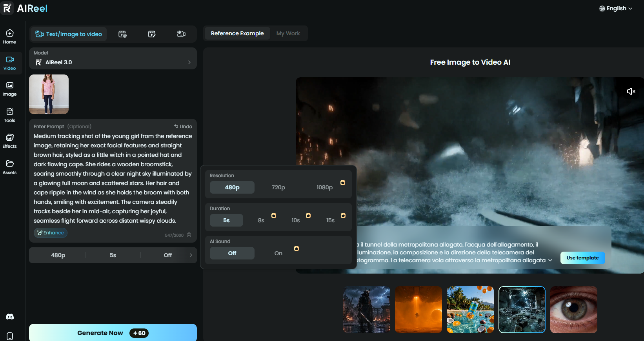Click the AIReel logo
Image resolution: width=644 pixels, height=341 pixels.
point(25,8)
